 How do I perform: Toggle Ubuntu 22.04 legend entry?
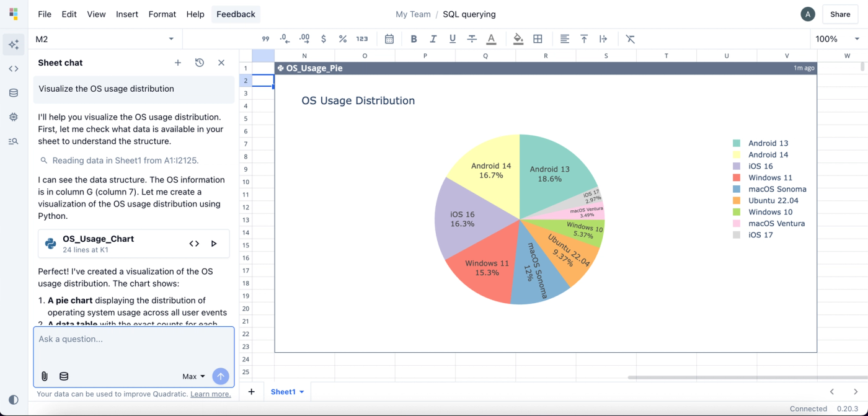[x=765, y=200]
